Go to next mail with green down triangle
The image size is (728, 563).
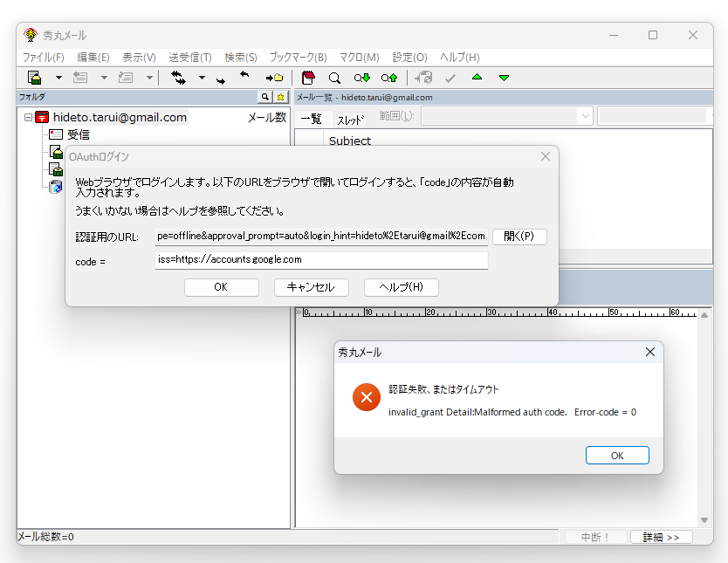(x=504, y=78)
